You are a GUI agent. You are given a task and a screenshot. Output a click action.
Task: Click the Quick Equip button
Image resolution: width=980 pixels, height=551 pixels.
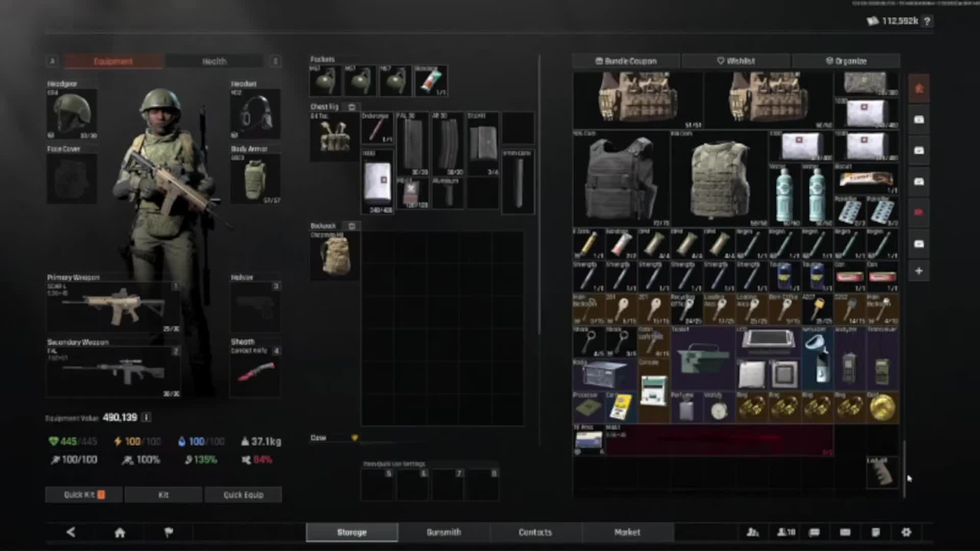point(243,494)
